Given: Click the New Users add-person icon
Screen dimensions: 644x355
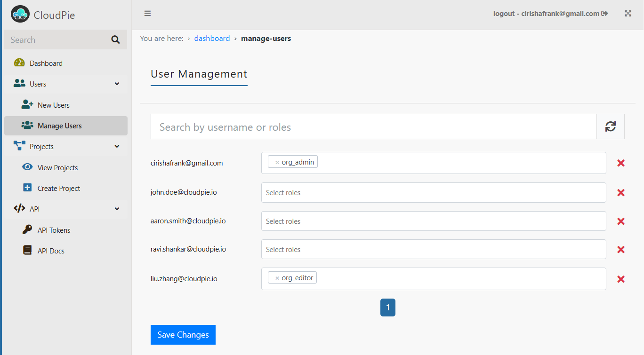Looking at the screenshot, I should [27, 105].
